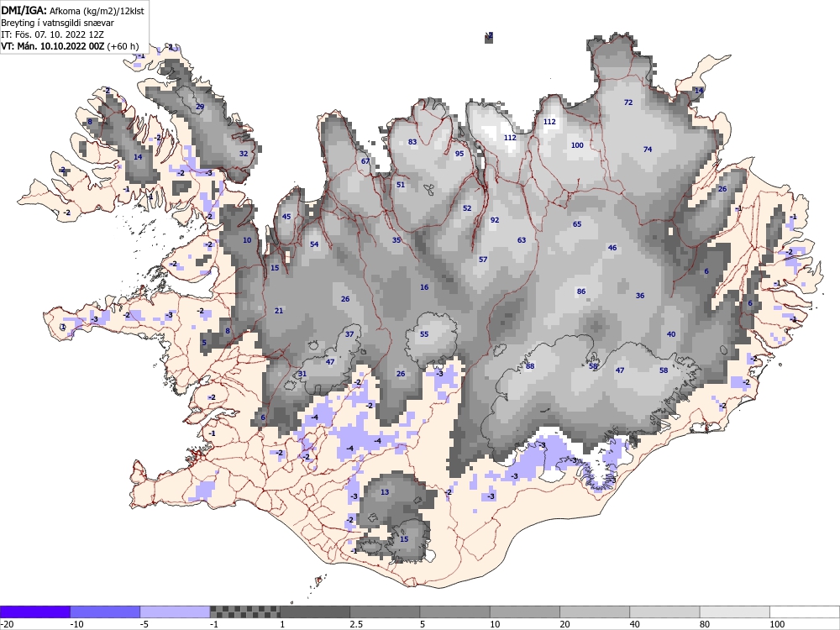The width and height of the screenshot is (840, 630).
Task: Click the map value '83'
Action: click(x=412, y=142)
